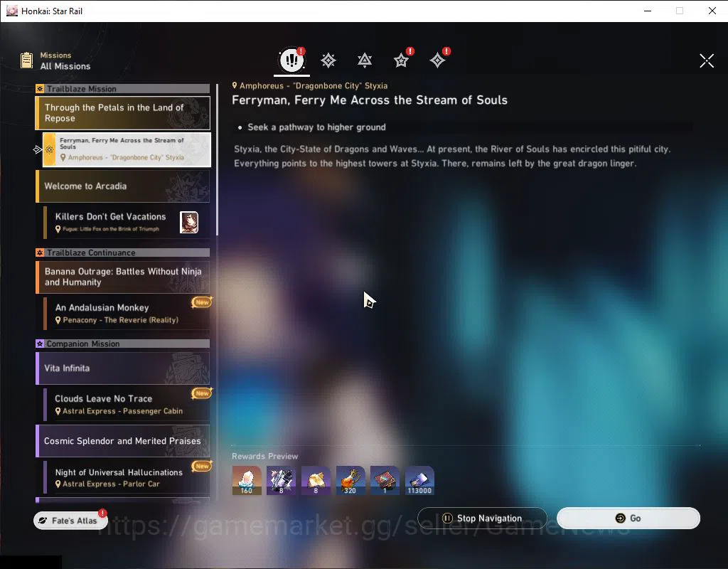Click the New badge on Night of Universal Hallucinations
Image resolution: width=728 pixels, height=569 pixels.
[x=202, y=466]
